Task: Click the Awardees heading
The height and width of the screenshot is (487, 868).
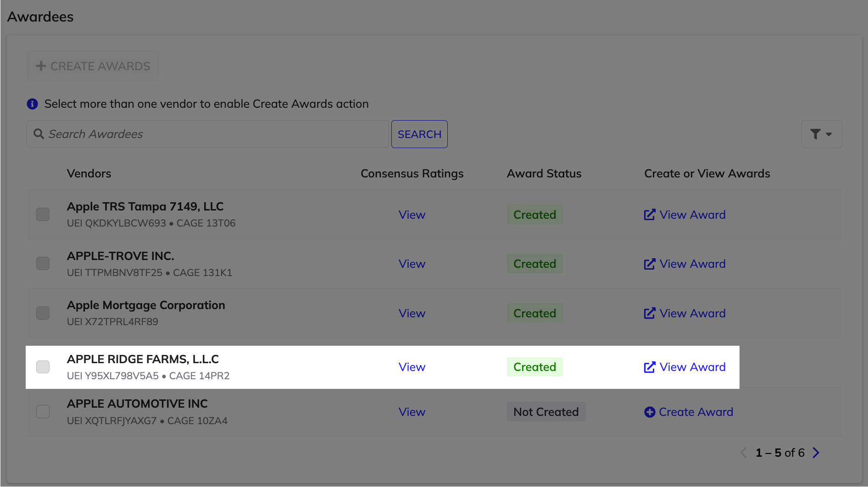Action: 40,17
